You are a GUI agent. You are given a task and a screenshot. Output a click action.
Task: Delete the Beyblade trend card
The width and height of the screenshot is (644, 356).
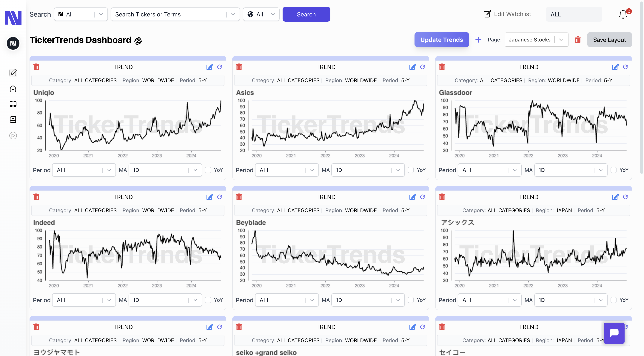239,197
